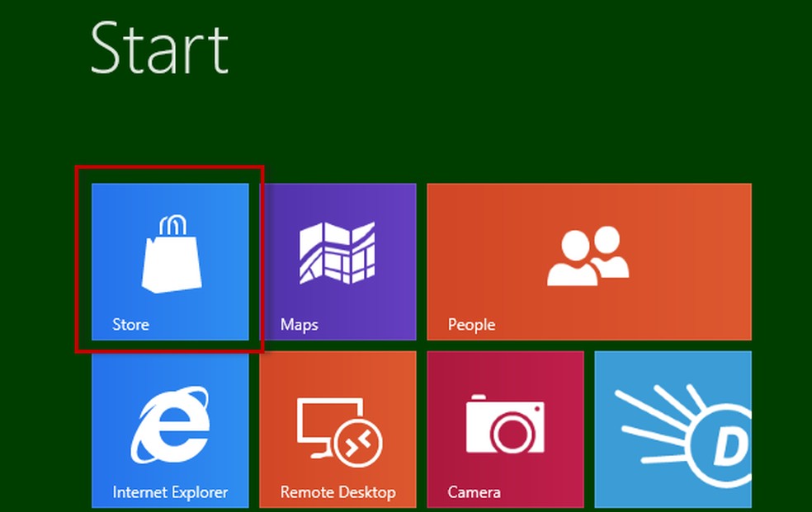This screenshot has width=812, height=512.
Task: Click the Remote Desktop label text
Action: coord(338,492)
